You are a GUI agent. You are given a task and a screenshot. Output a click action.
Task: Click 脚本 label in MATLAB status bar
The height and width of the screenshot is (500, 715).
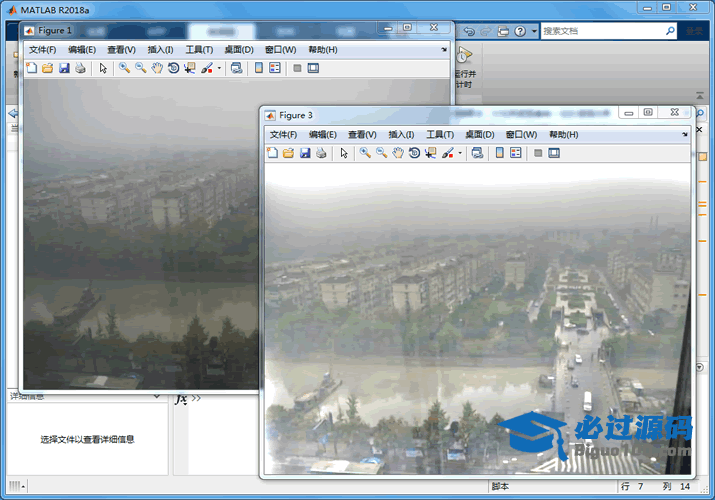(x=500, y=486)
